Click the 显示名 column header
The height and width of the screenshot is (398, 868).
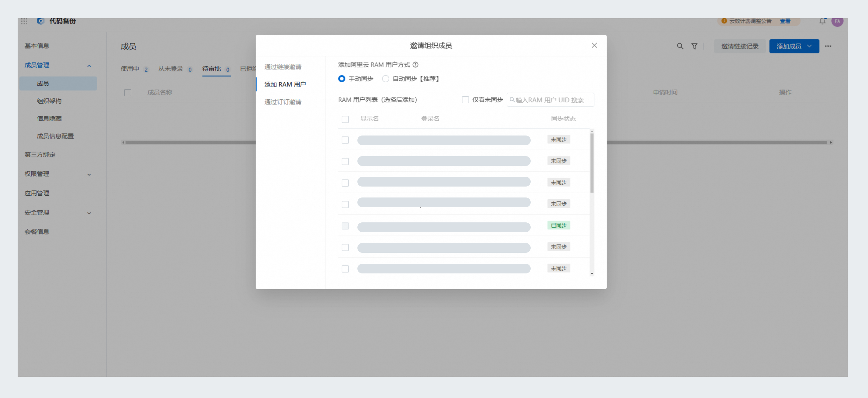[369, 118]
